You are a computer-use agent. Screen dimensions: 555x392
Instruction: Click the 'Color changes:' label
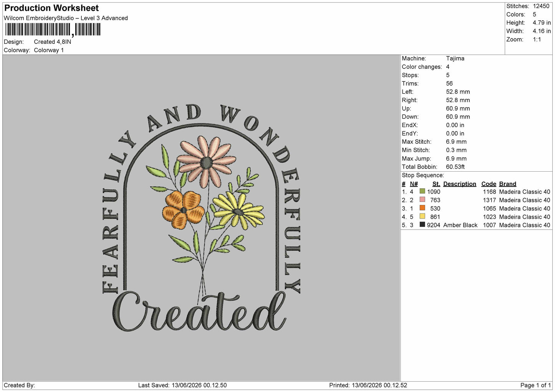[422, 67]
